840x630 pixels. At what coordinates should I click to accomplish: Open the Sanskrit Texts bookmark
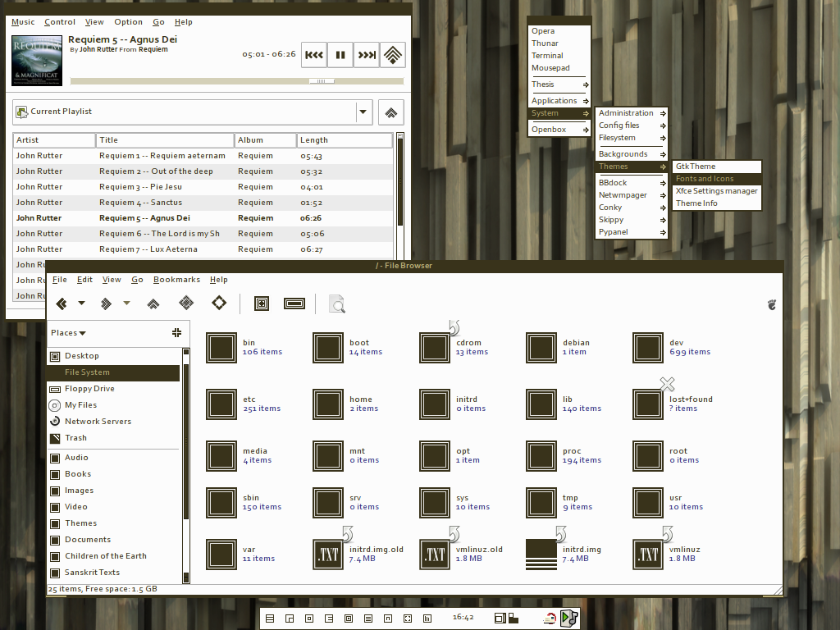[x=114, y=572]
